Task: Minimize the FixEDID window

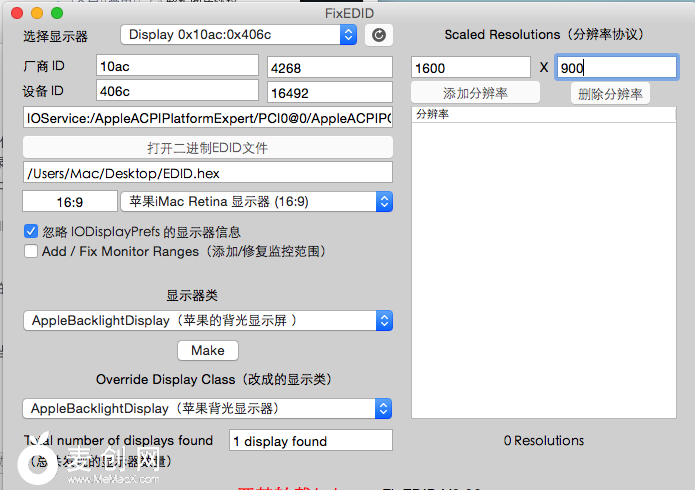Action: click(x=36, y=14)
